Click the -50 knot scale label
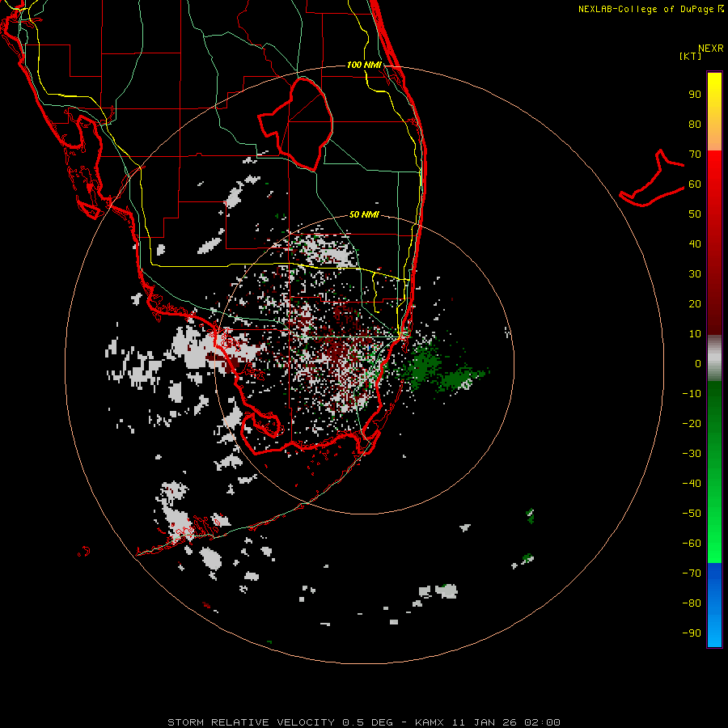The width and height of the screenshot is (728, 728). tap(692, 514)
